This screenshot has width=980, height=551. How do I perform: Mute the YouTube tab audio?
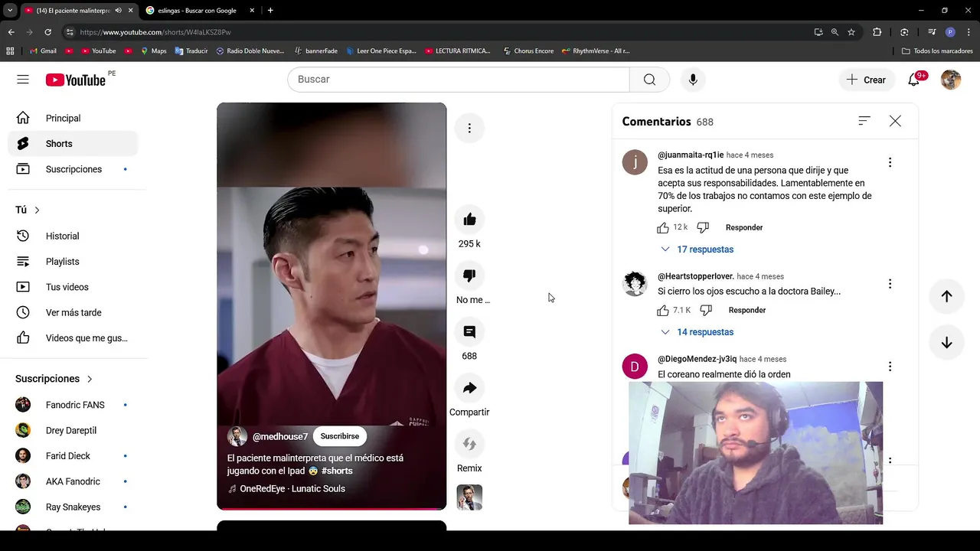point(118,11)
